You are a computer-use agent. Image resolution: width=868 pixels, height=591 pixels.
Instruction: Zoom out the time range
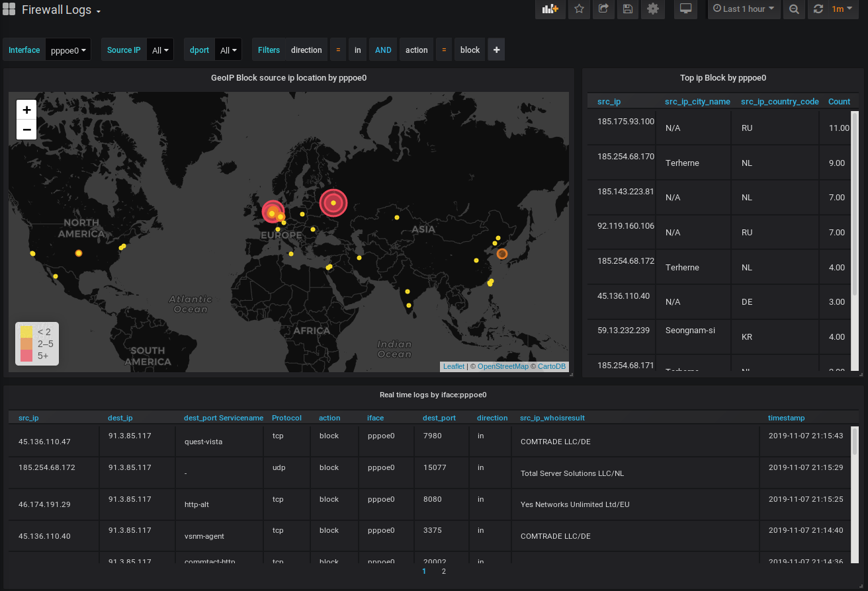tap(794, 9)
